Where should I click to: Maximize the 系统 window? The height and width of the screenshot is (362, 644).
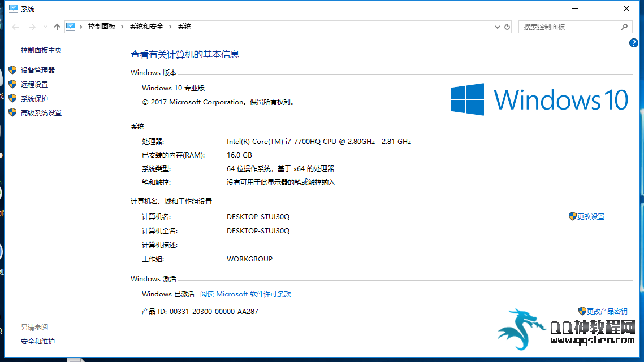tap(600, 8)
